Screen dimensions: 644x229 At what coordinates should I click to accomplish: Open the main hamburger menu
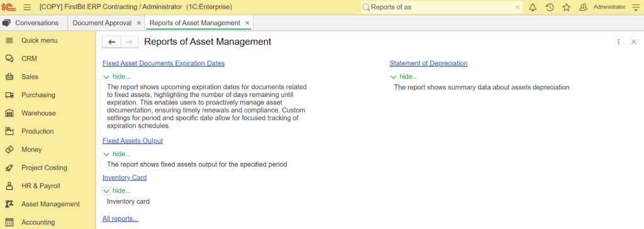click(x=27, y=7)
